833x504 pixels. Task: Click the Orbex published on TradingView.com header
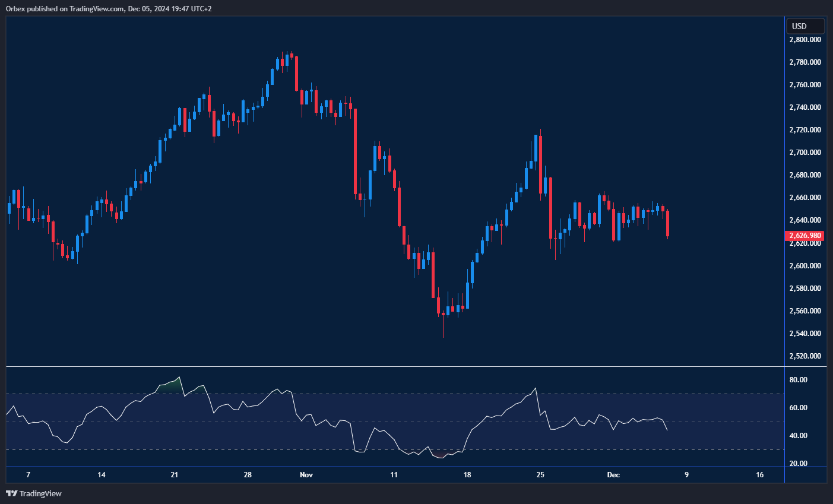(109, 8)
